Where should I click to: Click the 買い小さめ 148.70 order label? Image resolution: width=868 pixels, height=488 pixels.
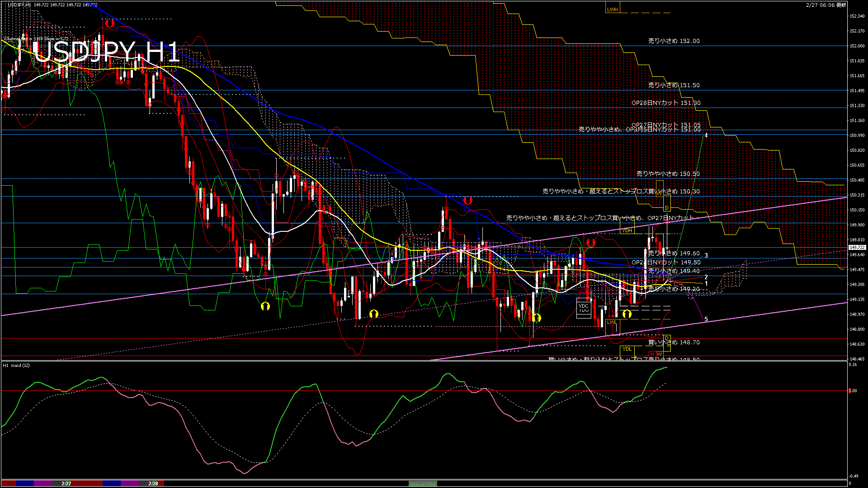tap(674, 343)
